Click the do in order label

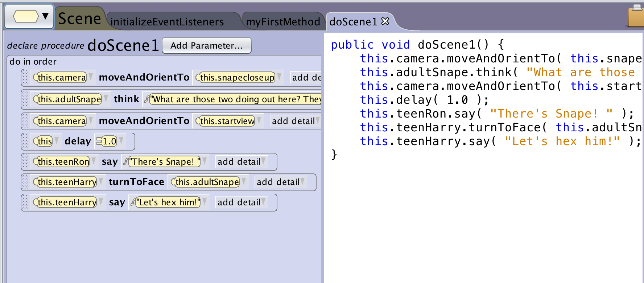click(x=33, y=62)
